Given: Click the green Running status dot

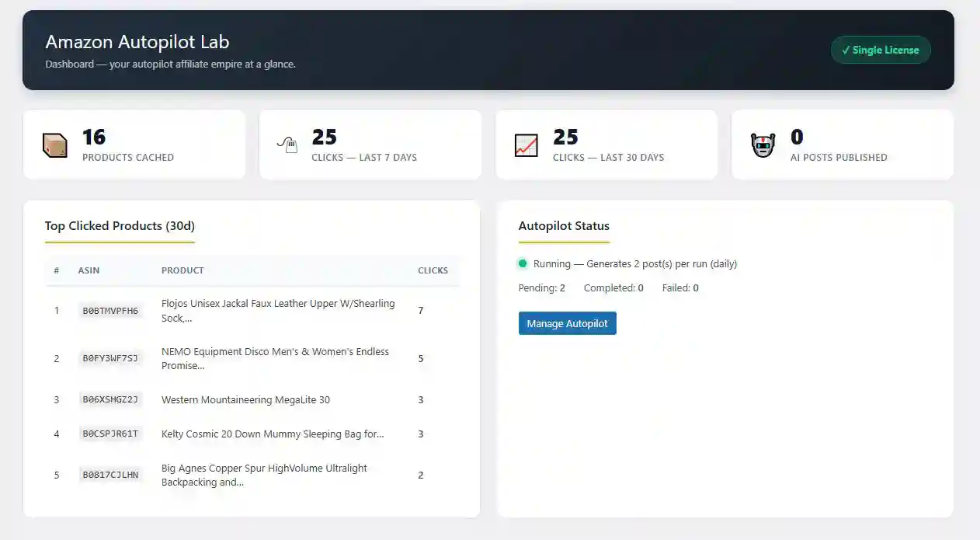Looking at the screenshot, I should click(x=523, y=263).
